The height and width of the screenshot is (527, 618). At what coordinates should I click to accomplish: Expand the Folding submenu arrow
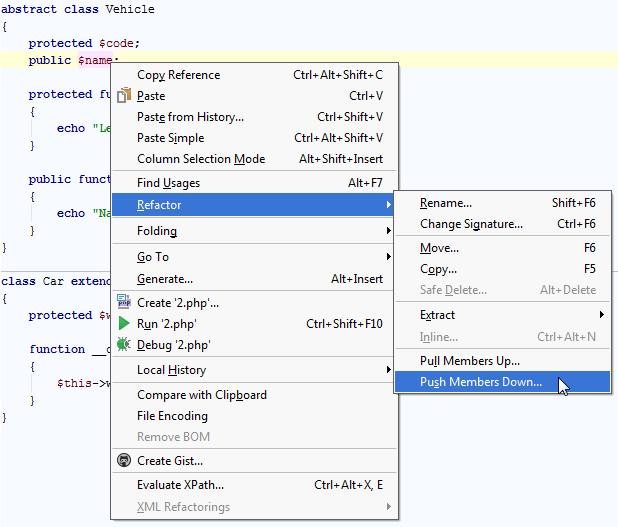pyautogui.click(x=389, y=231)
